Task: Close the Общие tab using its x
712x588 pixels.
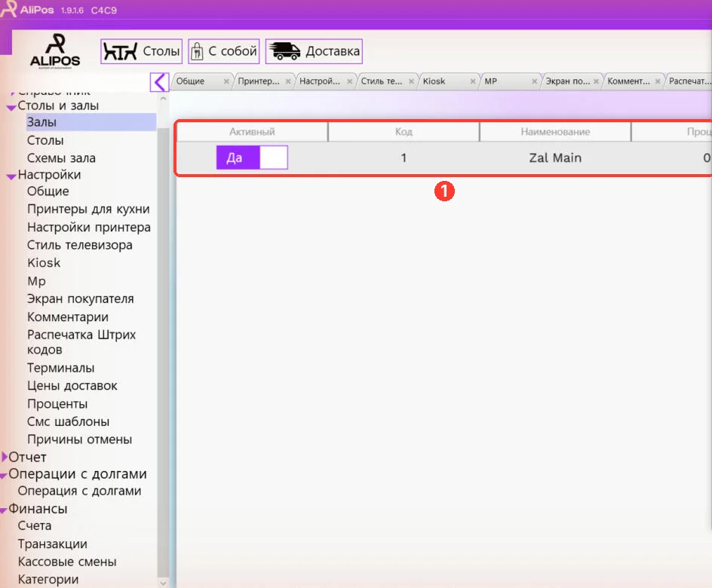Action: click(226, 81)
